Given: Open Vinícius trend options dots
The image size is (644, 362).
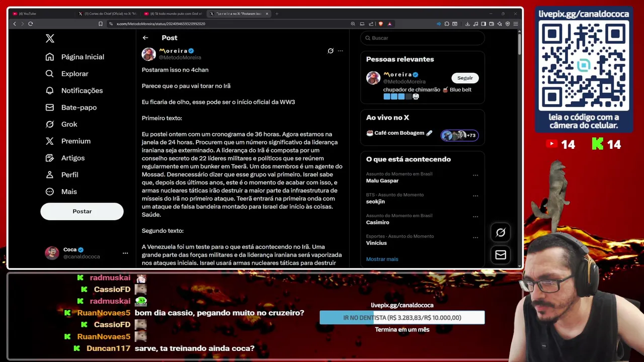Looking at the screenshot, I should [x=475, y=237].
